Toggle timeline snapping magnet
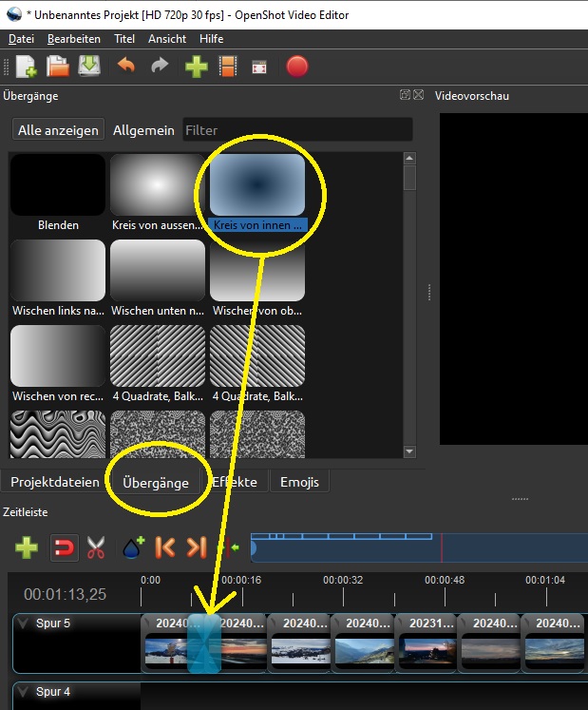The height and width of the screenshot is (710, 588). pos(62,547)
